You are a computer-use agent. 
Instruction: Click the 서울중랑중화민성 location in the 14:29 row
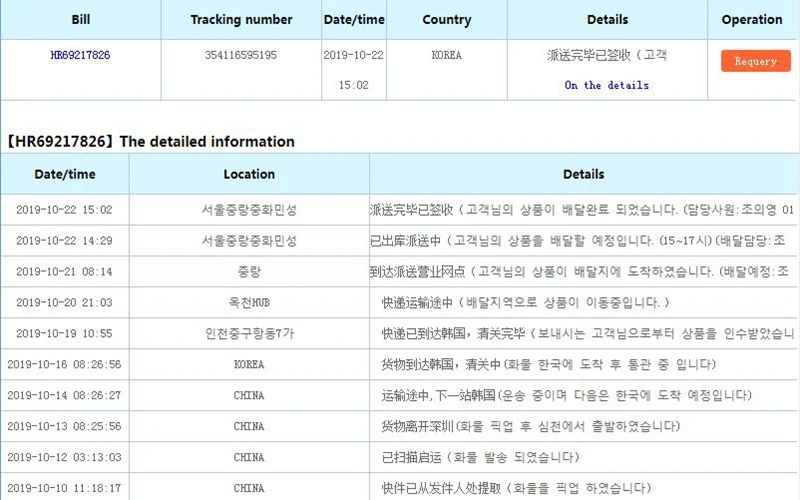[249, 241]
